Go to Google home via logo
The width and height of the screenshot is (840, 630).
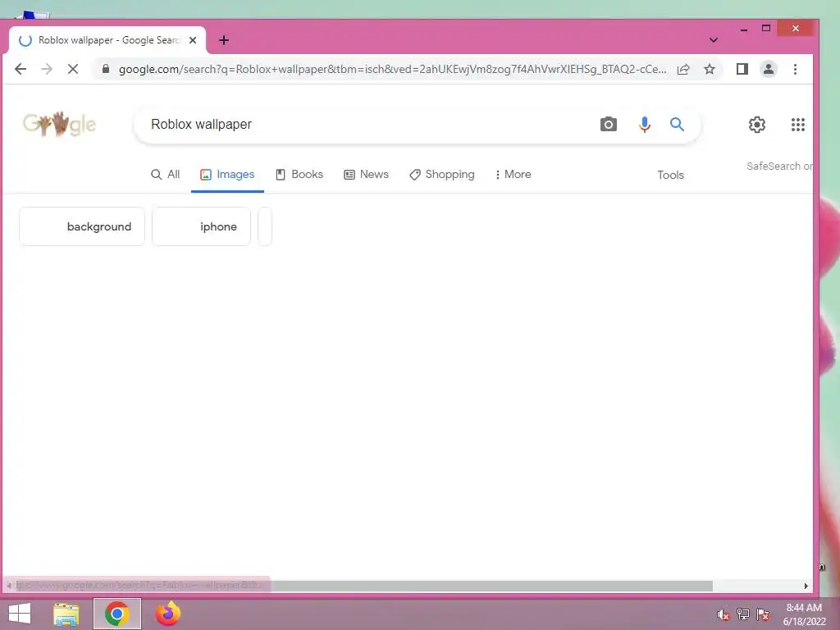pos(59,125)
